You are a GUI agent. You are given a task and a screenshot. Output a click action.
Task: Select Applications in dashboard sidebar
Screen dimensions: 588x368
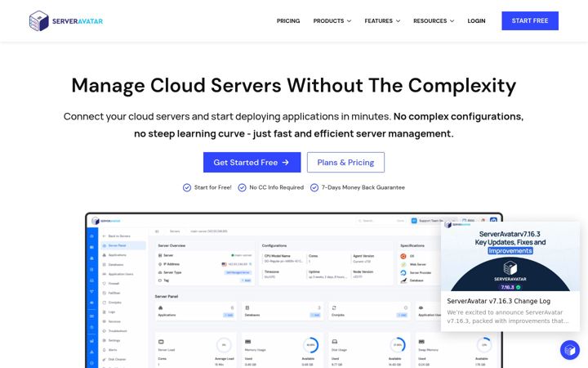tap(114, 255)
